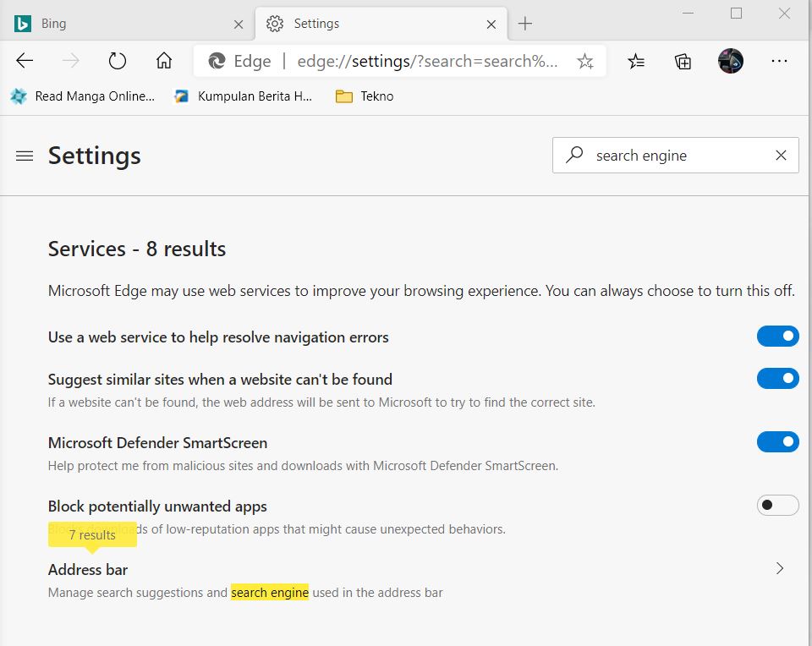Clear the search field with the X icon

(781, 155)
